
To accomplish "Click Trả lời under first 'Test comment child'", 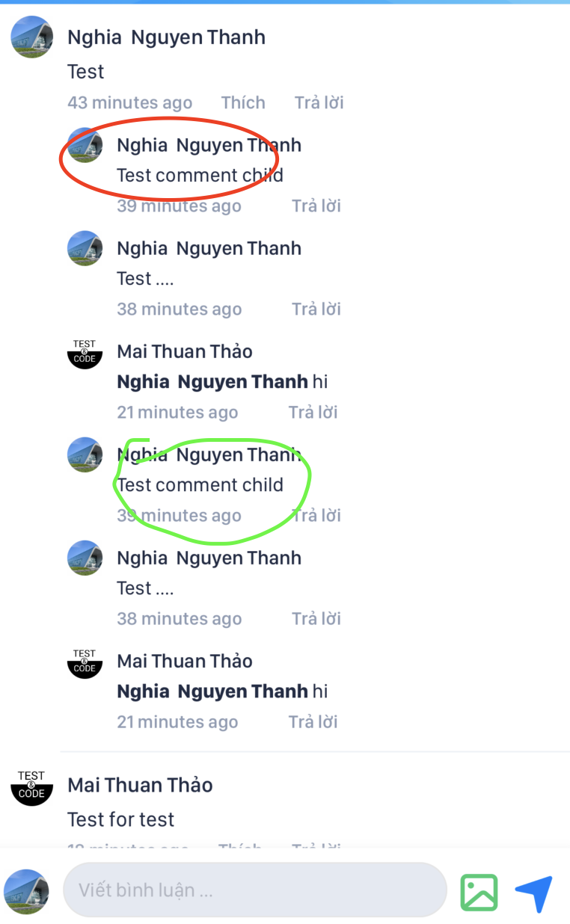I will pos(316,206).
